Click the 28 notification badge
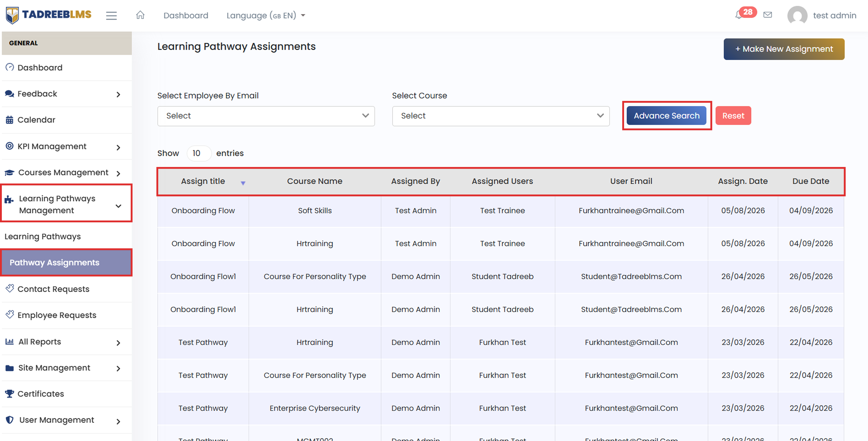868x441 pixels. 748,12
